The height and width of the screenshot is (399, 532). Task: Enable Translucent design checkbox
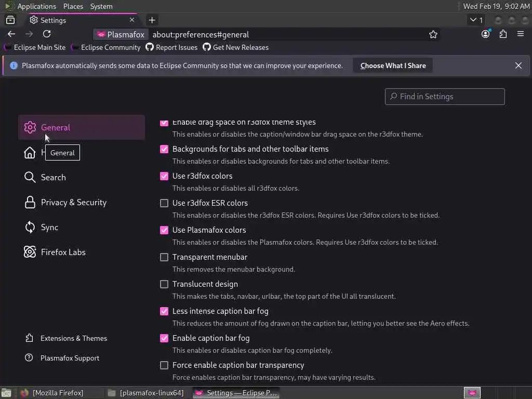pyautogui.click(x=164, y=284)
